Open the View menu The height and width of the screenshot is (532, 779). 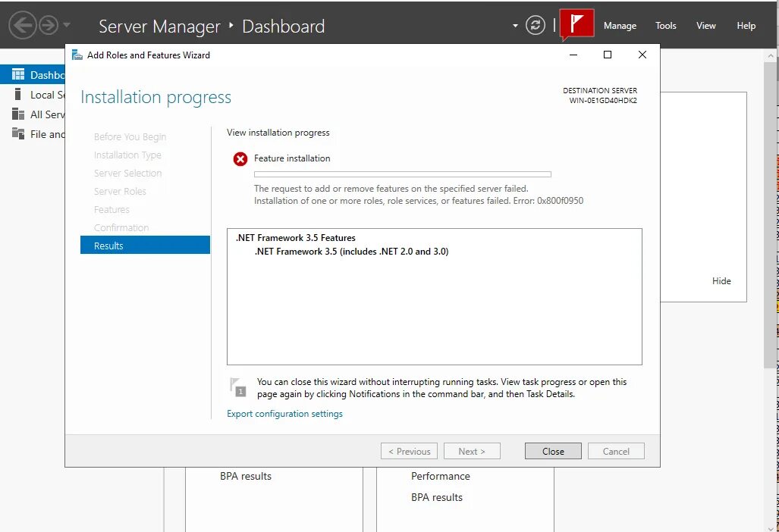click(x=705, y=26)
